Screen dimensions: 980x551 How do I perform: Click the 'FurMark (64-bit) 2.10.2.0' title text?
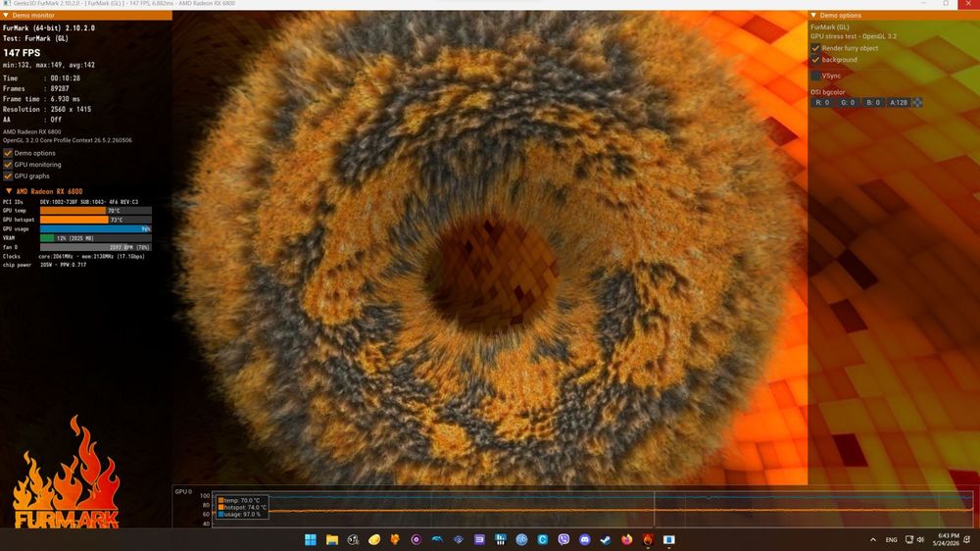click(49, 28)
